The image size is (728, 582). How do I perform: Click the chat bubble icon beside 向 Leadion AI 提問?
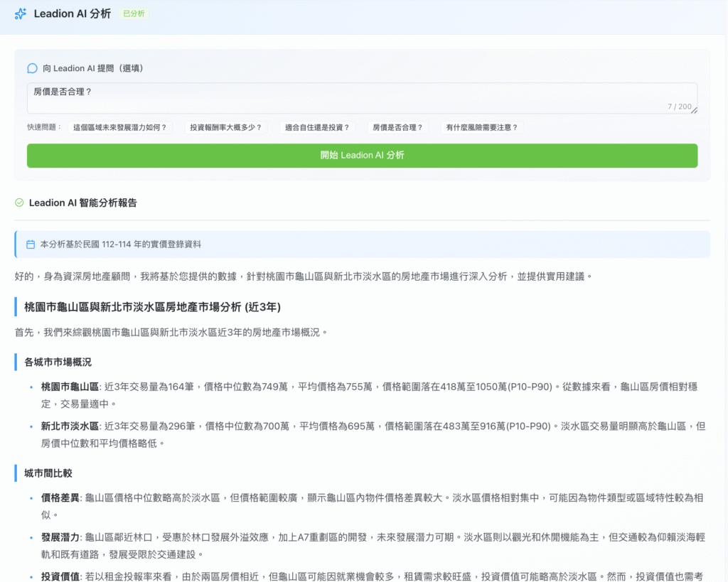pyautogui.click(x=32, y=68)
